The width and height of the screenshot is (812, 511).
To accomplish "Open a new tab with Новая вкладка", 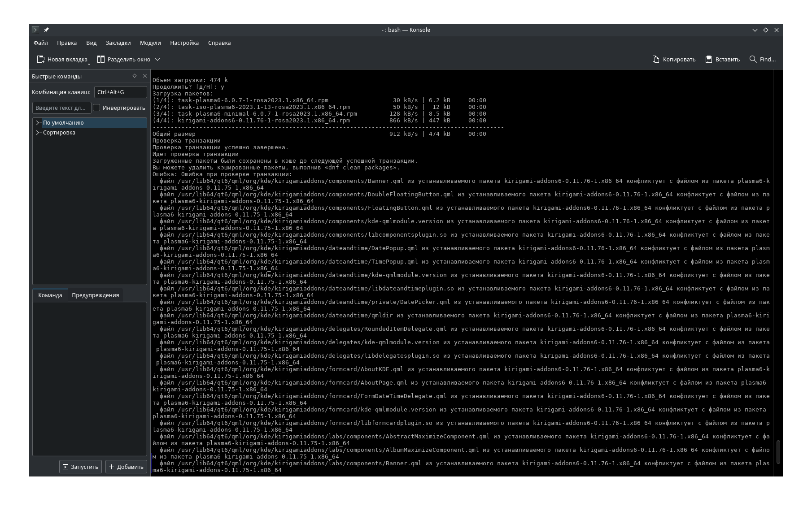I will [x=62, y=60].
